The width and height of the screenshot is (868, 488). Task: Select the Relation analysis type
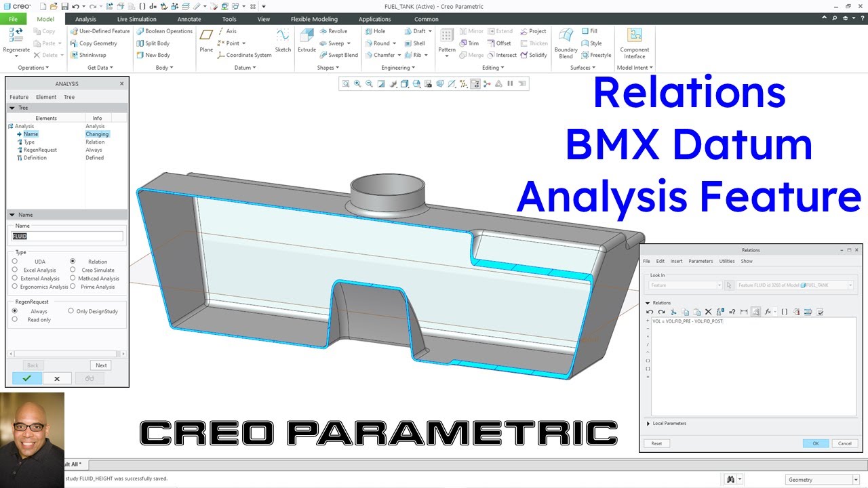pyautogui.click(x=73, y=261)
